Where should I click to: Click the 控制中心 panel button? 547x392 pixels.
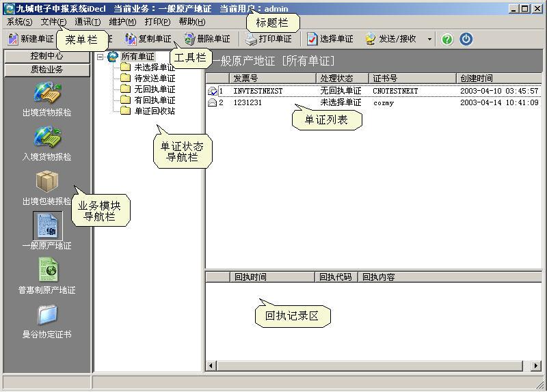[46, 56]
